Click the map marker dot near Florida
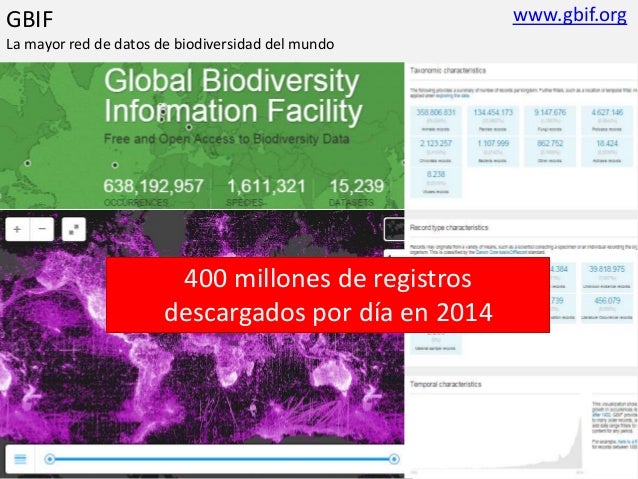Image resolution: width=638 pixels, height=479 pixels. coord(27,163)
